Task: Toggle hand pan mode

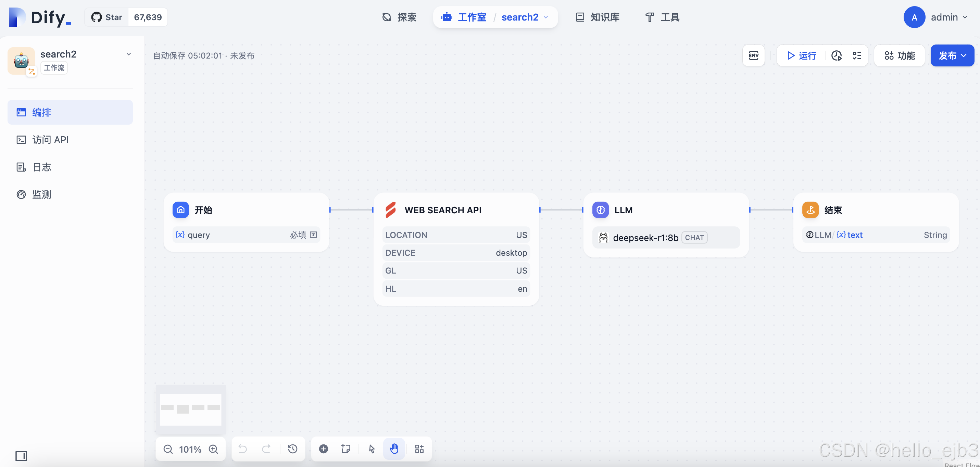Action: [394, 449]
